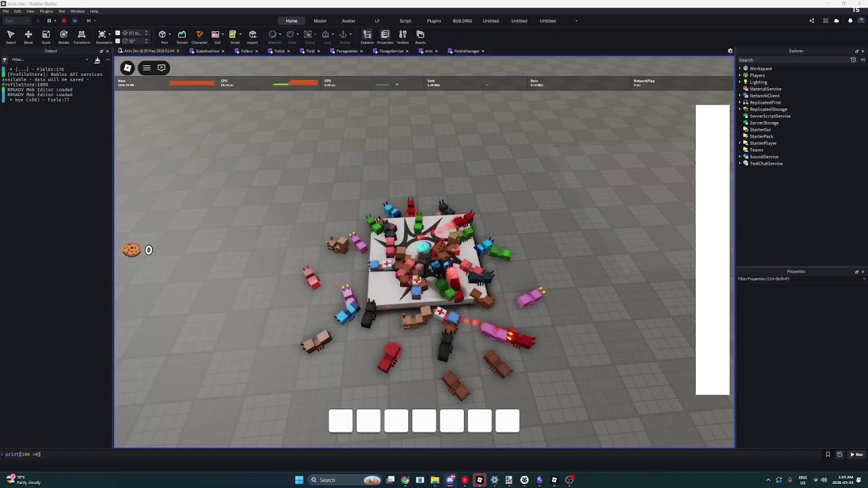Switch to the Script ribbon tab
Viewport: 868px width, 488px height.
pos(406,20)
